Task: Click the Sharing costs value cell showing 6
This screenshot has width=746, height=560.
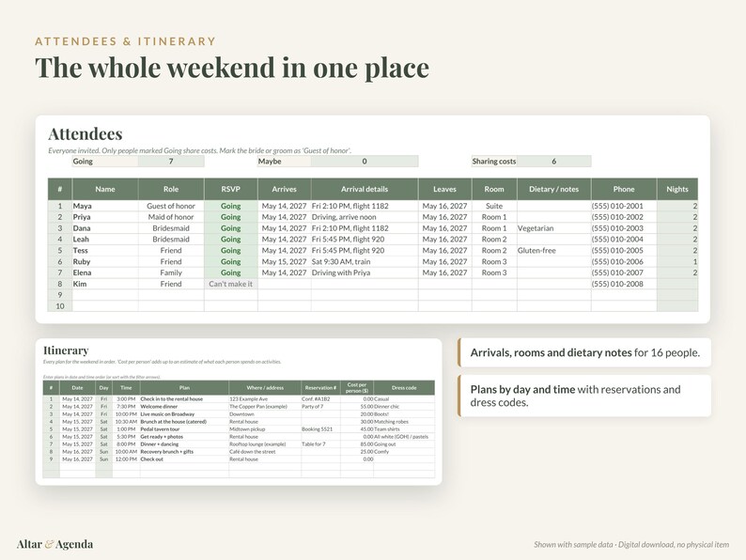Action: tap(553, 162)
